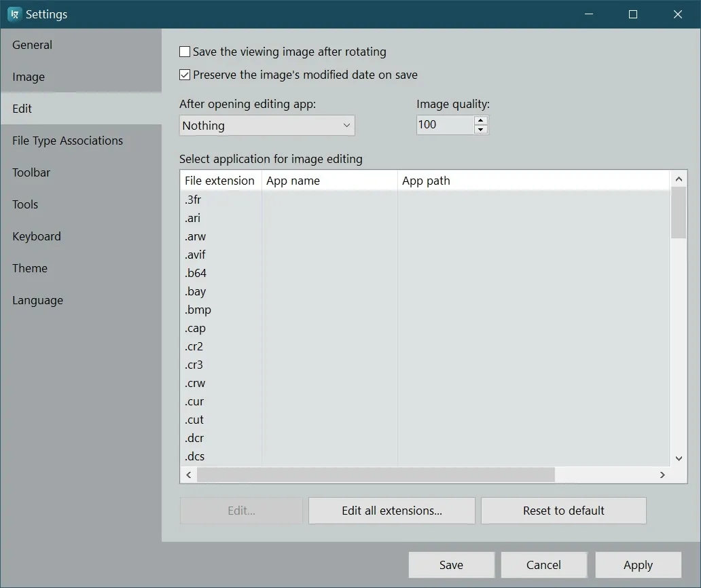701x588 pixels.
Task: Click the Cancel button
Action: (543, 565)
